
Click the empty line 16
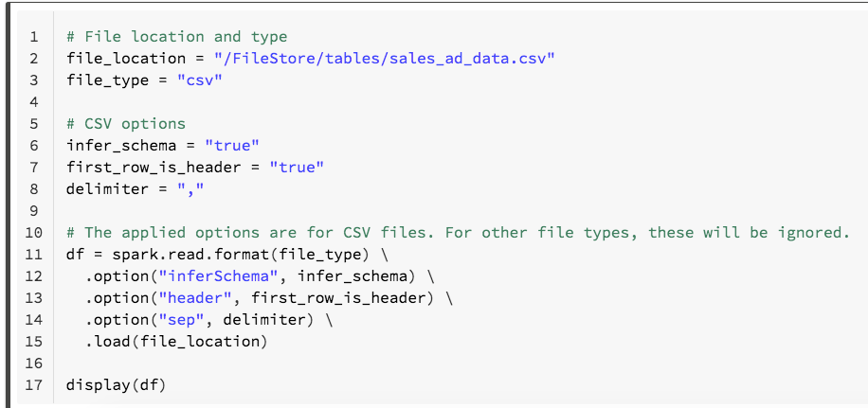click(379, 364)
